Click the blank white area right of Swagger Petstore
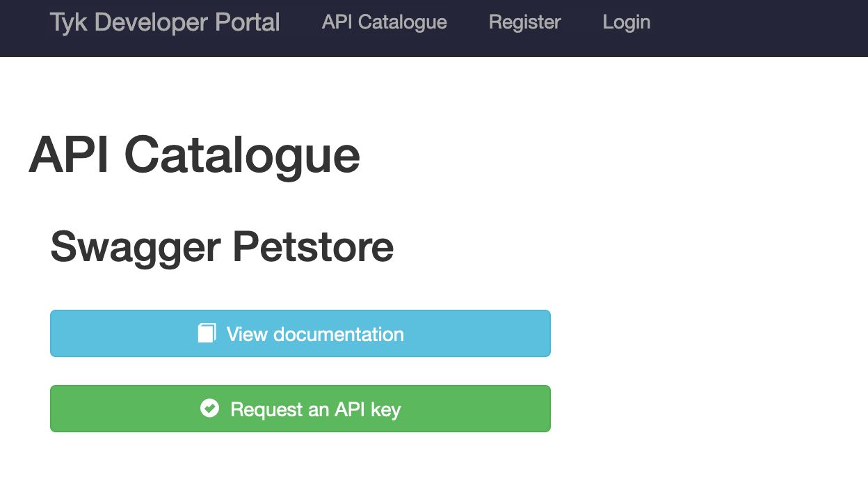The image size is (868, 497). coord(661,246)
